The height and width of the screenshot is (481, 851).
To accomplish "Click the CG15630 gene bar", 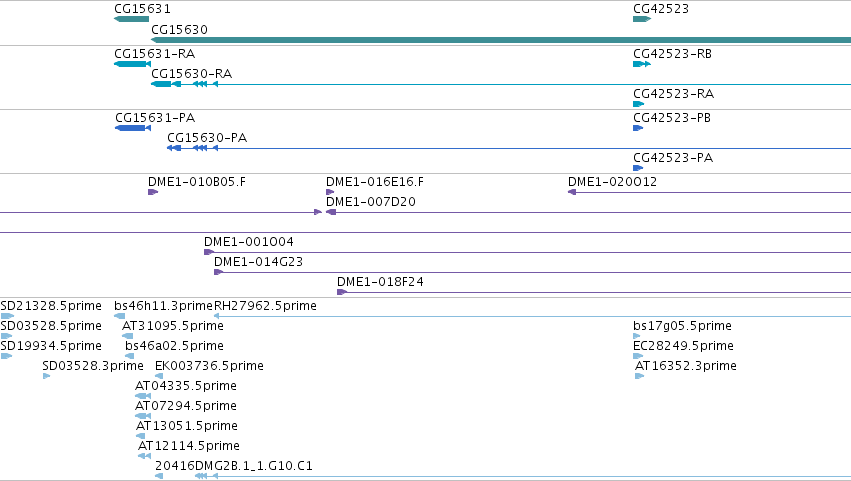I will [x=500, y=40].
